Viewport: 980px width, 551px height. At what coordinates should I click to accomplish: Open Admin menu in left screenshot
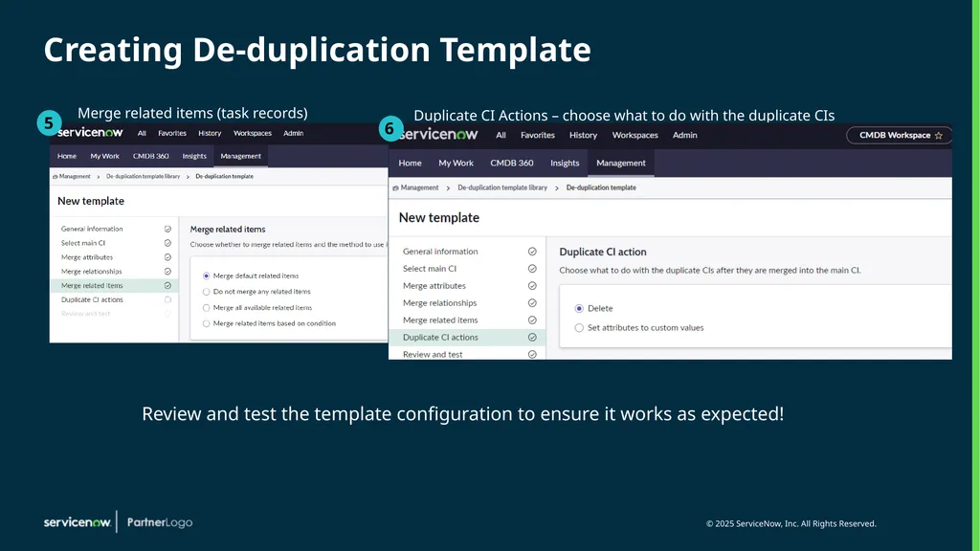[293, 133]
